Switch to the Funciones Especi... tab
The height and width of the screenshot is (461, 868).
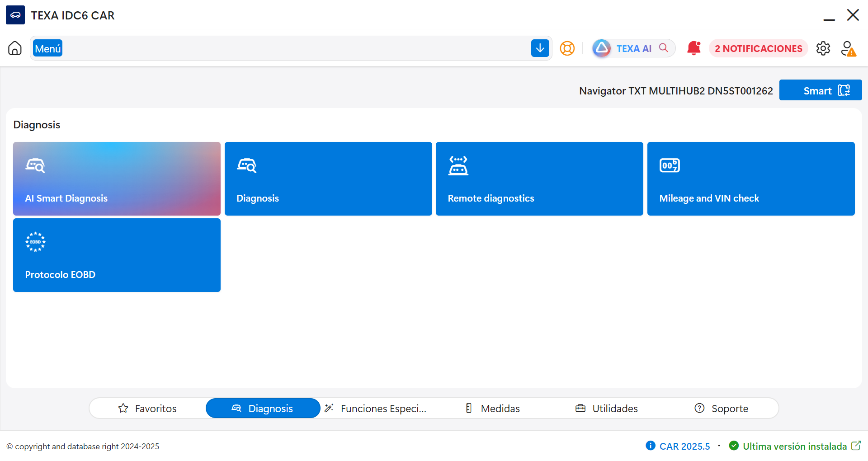pos(378,408)
